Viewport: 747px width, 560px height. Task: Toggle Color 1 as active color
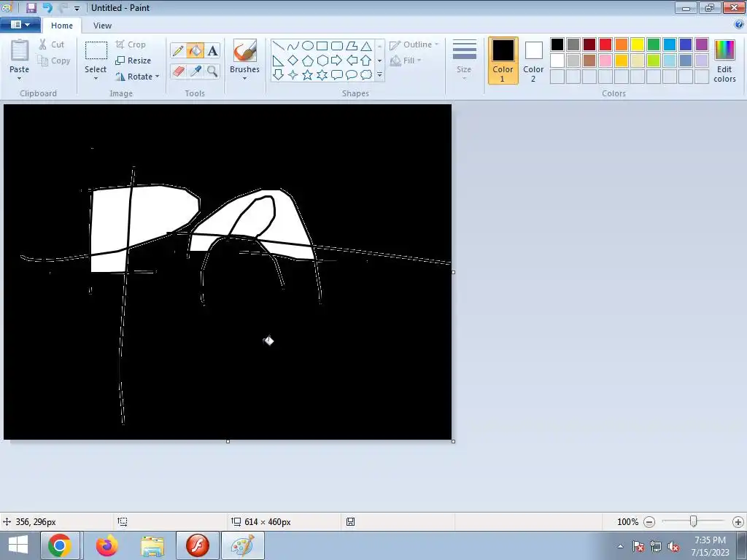pos(503,61)
